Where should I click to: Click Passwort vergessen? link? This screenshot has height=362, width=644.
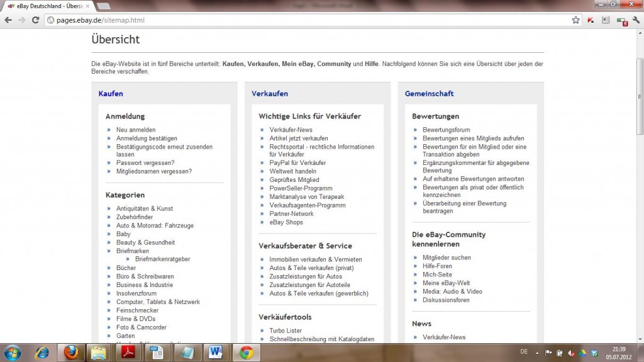point(145,162)
